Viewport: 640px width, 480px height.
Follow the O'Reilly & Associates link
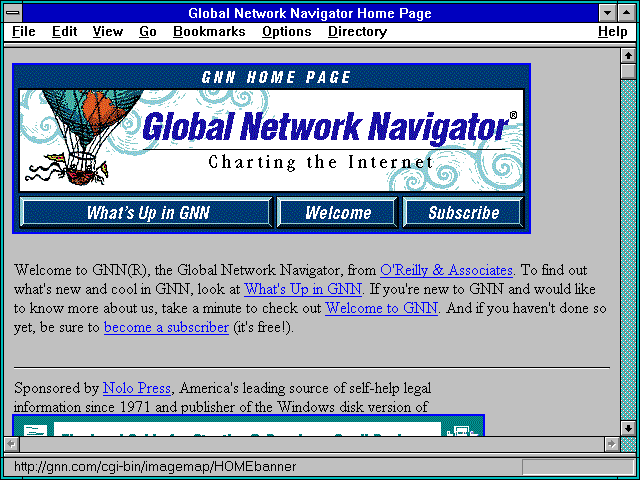(446, 270)
